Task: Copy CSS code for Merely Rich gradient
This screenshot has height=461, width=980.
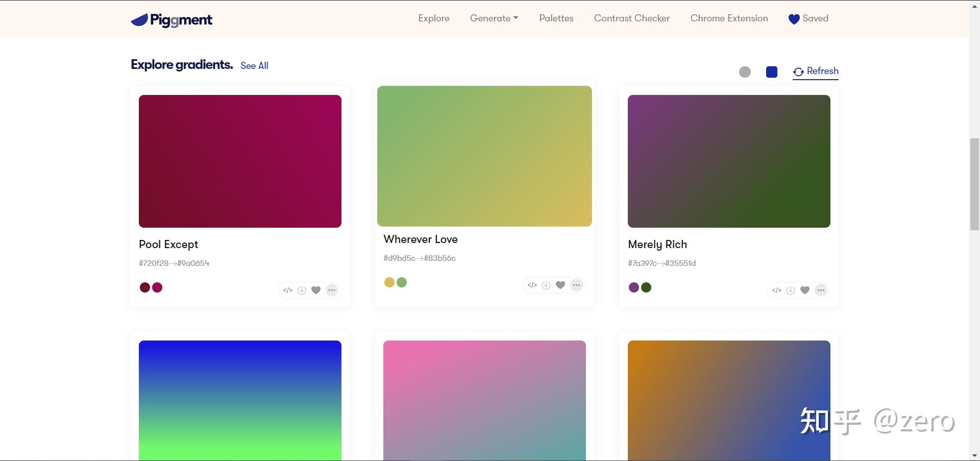Action: (x=777, y=290)
